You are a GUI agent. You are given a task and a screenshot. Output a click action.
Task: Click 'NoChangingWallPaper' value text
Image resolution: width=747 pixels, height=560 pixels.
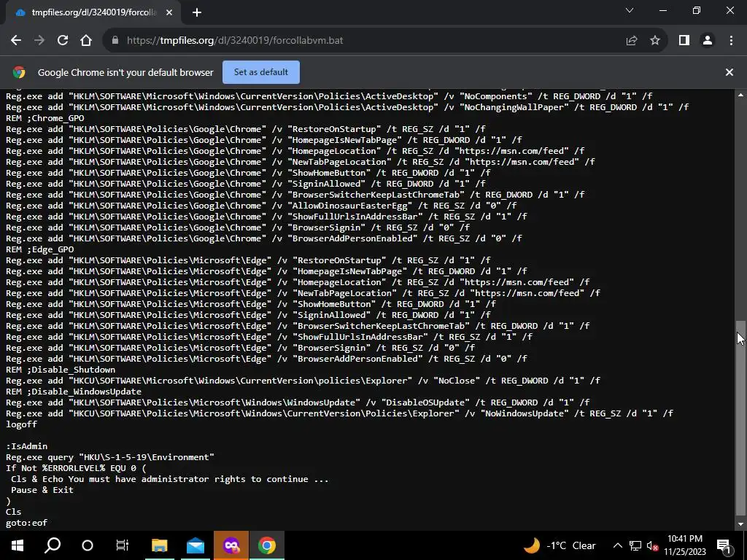click(x=514, y=107)
